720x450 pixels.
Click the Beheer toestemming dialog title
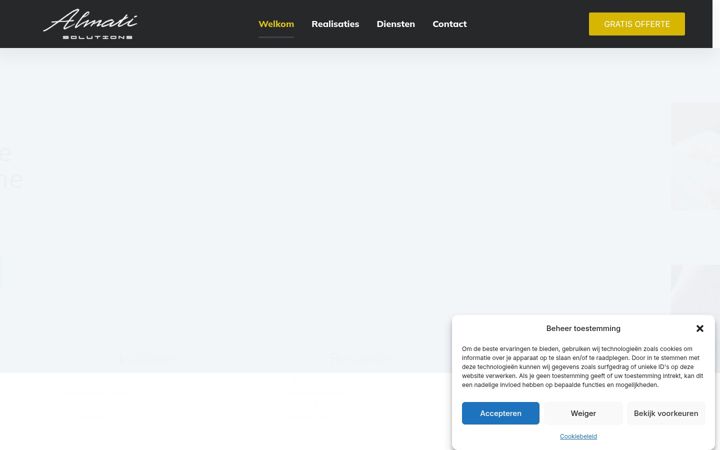point(583,328)
